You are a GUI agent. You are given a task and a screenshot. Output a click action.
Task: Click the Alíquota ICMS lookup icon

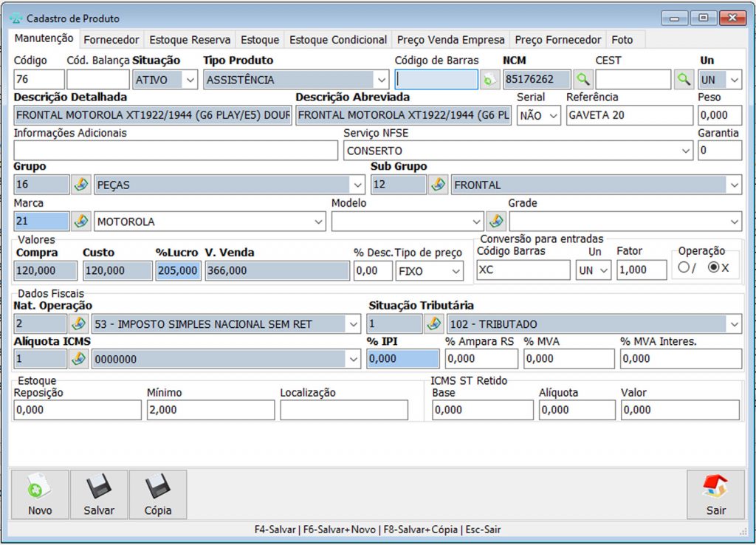pyautogui.click(x=79, y=359)
